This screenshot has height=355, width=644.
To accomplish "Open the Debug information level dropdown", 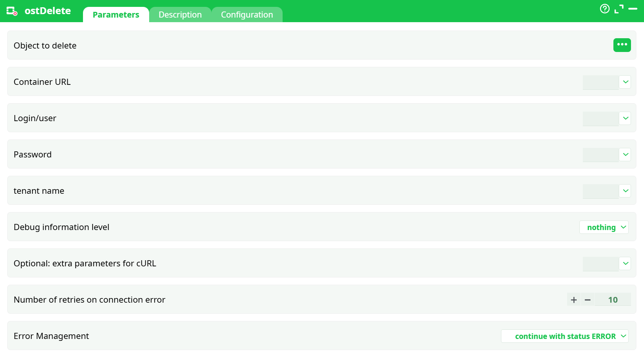I will click(604, 227).
